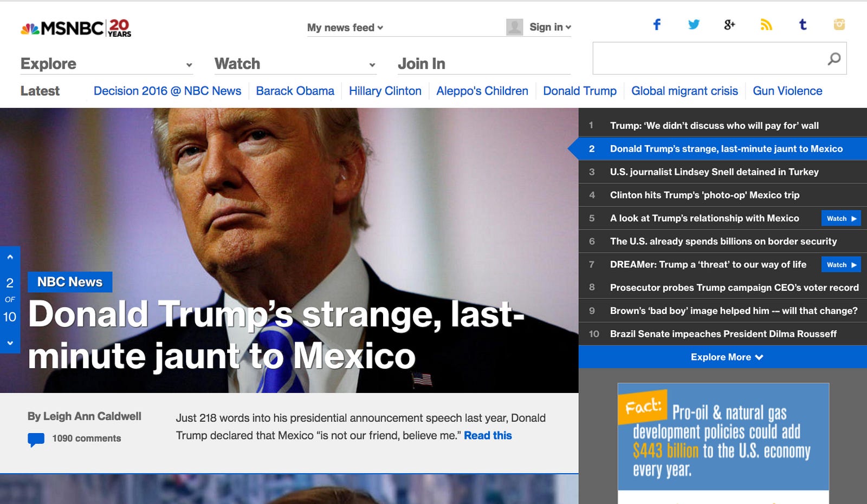The height and width of the screenshot is (504, 867).
Task: Open the 1090 comments link
Action: click(x=87, y=438)
